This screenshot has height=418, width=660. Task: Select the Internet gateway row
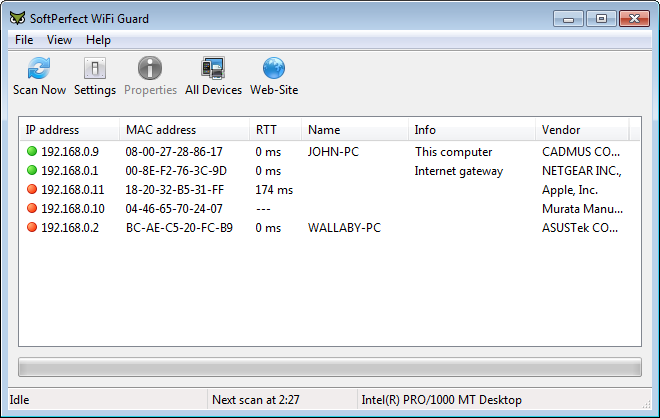coord(458,171)
